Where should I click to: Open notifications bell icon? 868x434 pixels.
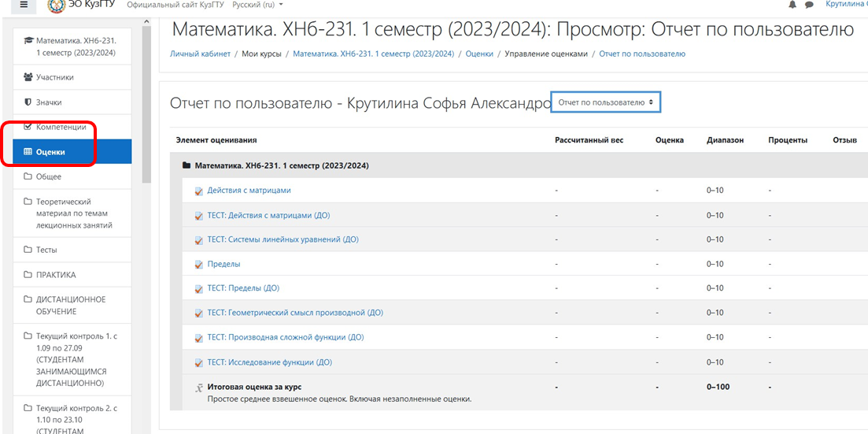[792, 5]
